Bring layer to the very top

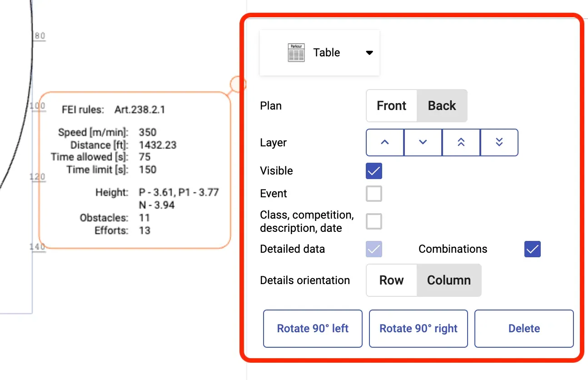coord(461,143)
